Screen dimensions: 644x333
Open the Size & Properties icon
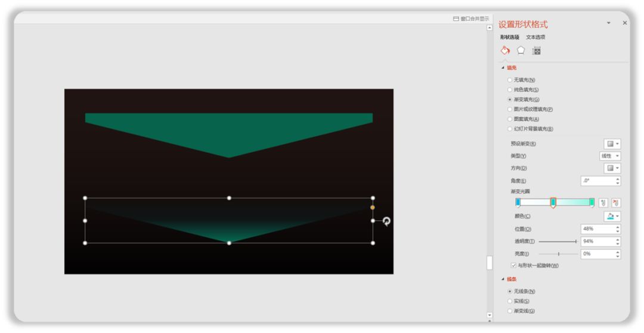coord(537,51)
